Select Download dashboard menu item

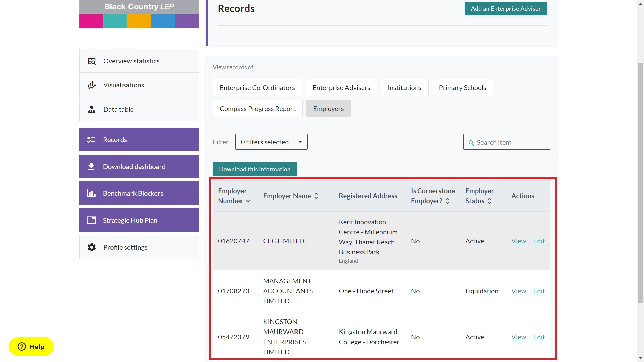pyautogui.click(x=139, y=167)
